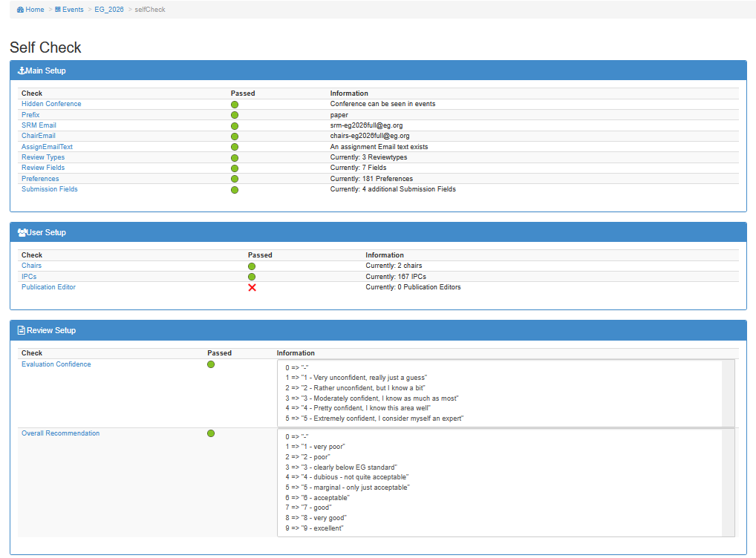Open the Hidden Conference check link
This screenshot has width=756, height=558.
point(51,104)
